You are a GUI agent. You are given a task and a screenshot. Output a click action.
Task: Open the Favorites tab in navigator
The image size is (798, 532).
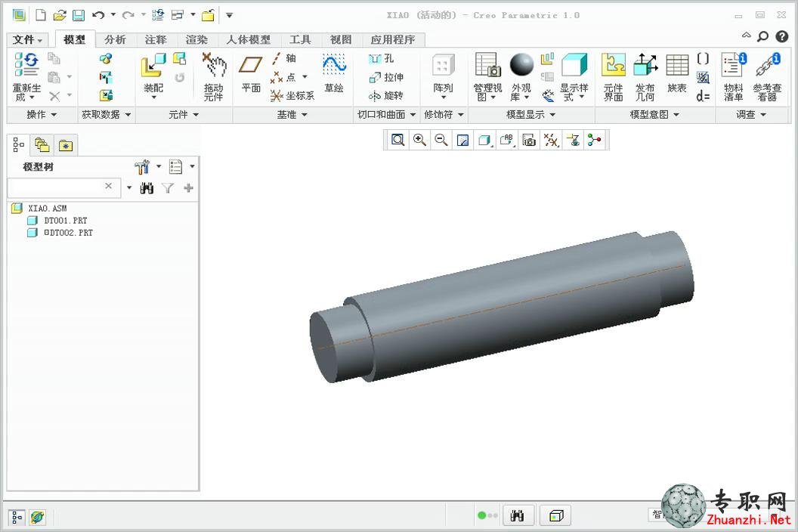point(66,146)
